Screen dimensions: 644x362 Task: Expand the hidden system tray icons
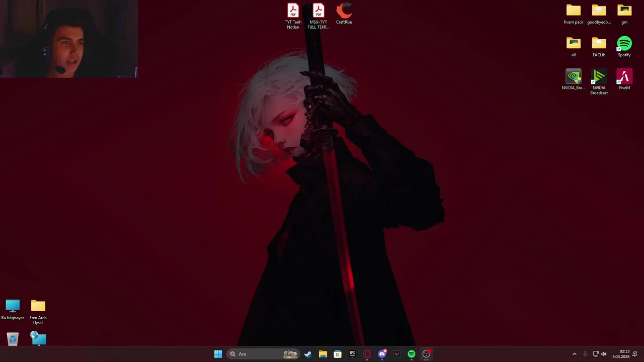coord(575,354)
